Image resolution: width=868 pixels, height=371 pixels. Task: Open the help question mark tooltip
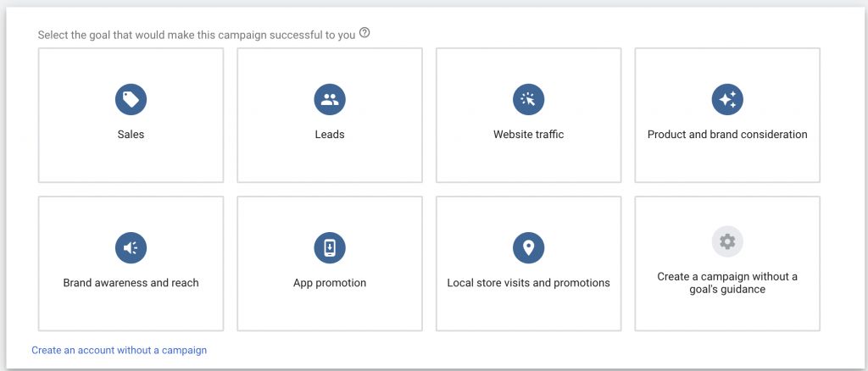[x=365, y=33]
